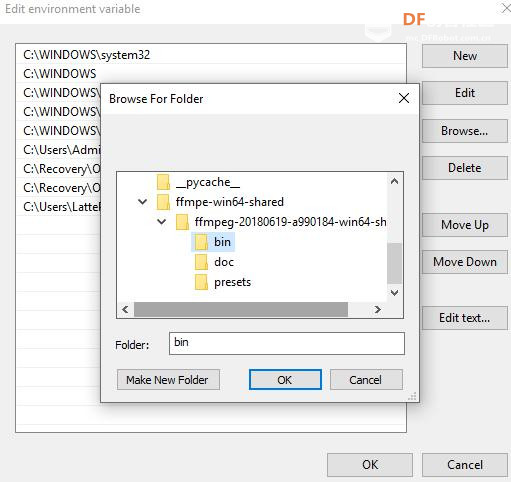This screenshot has width=511, height=482.
Task: Collapse the ffmpeg-20180619 folder chevron
Action: 162,222
